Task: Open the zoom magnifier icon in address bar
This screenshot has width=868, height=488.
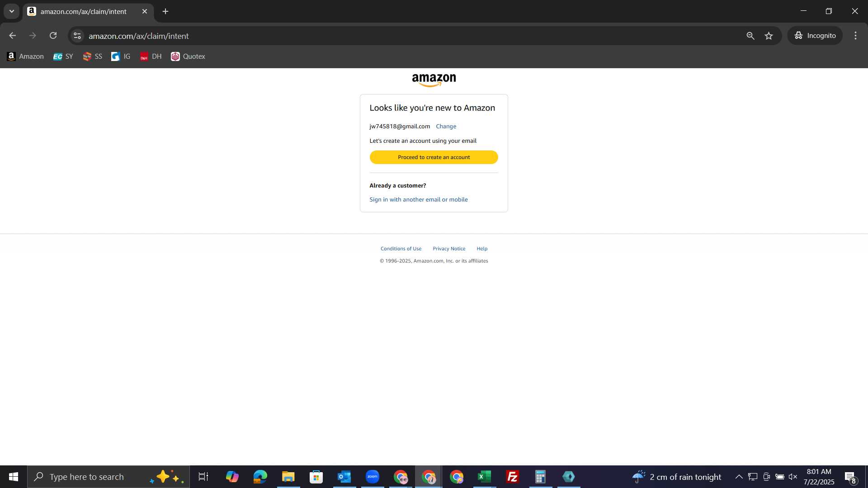Action: pyautogui.click(x=750, y=36)
